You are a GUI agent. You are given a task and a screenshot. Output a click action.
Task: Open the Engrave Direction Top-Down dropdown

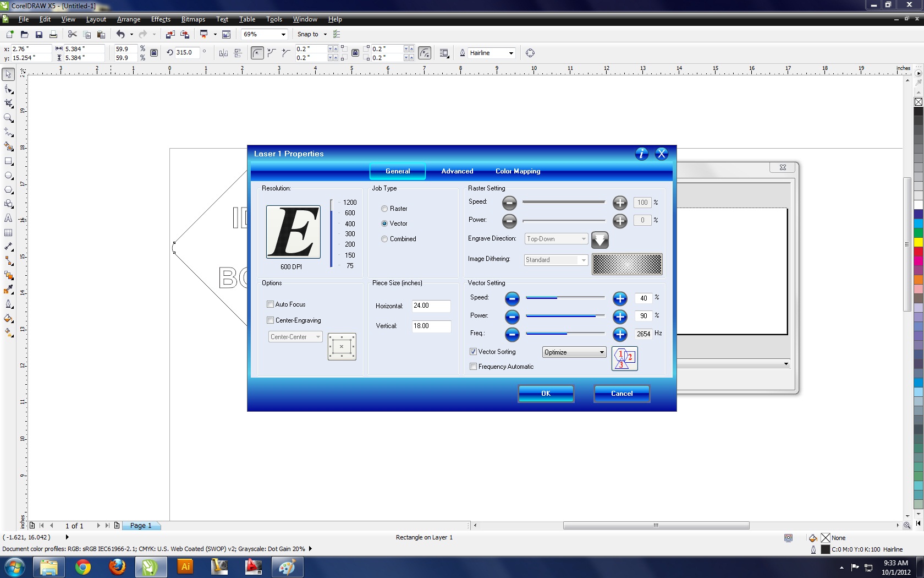[x=556, y=239]
